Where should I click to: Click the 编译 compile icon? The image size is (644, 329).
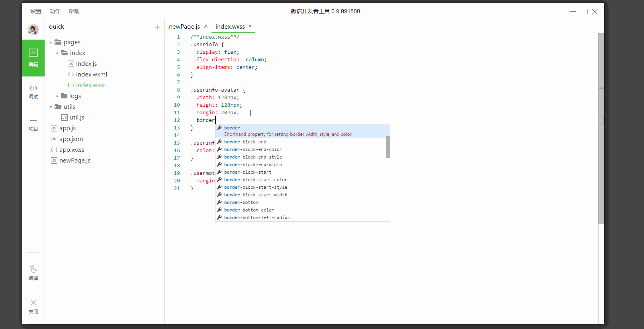tap(33, 272)
